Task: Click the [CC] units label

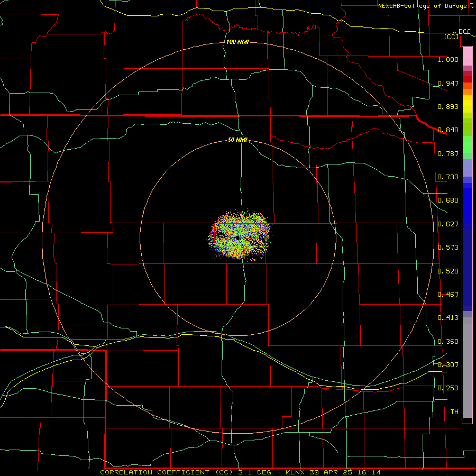Action: click(x=452, y=37)
